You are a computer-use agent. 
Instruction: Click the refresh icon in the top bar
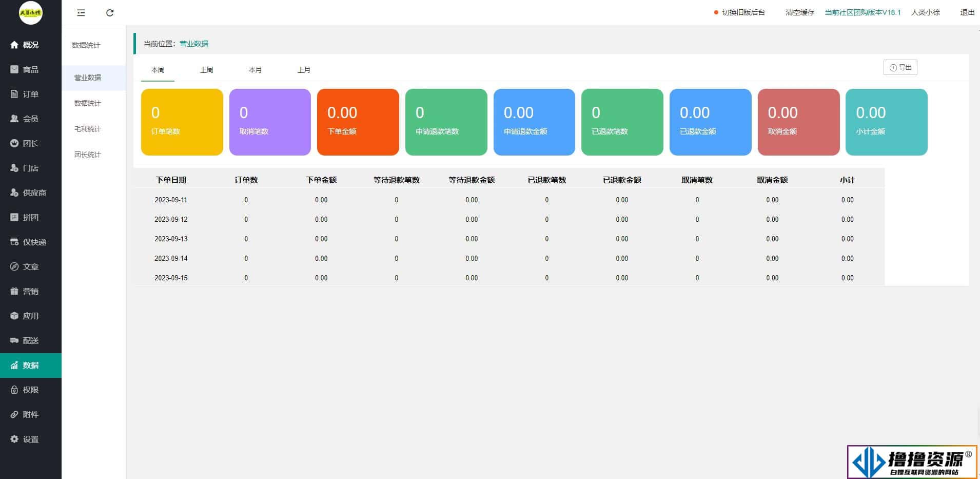coord(110,13)
